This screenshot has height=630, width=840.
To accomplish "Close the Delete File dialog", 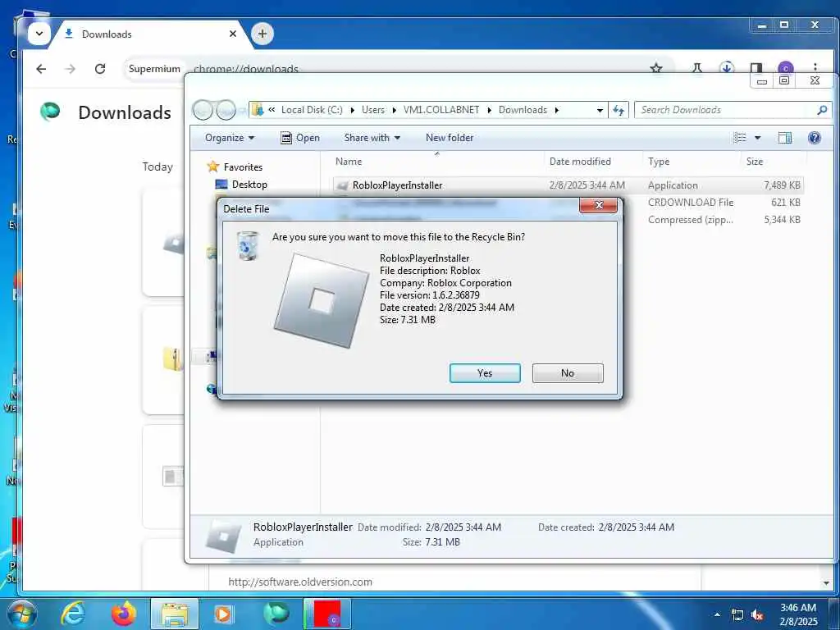I will pos(598,205).
